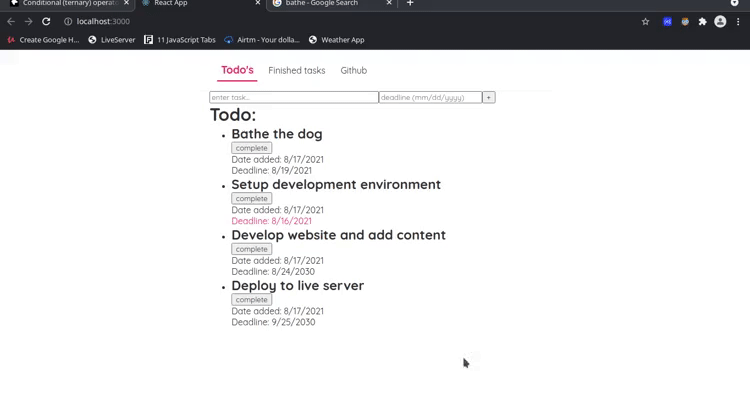Focus the deadline (mm/dd/yyyy) input field
750x400 pixels.
pyautogui.click(x=430, y=97)
